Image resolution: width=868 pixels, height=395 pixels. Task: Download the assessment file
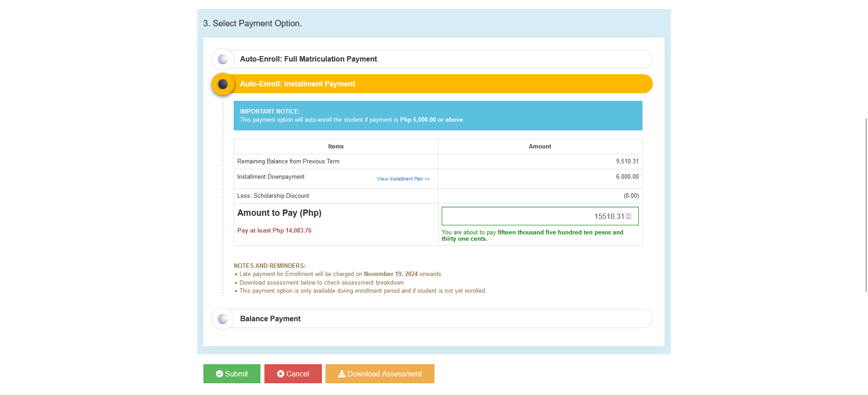(380, 374)
